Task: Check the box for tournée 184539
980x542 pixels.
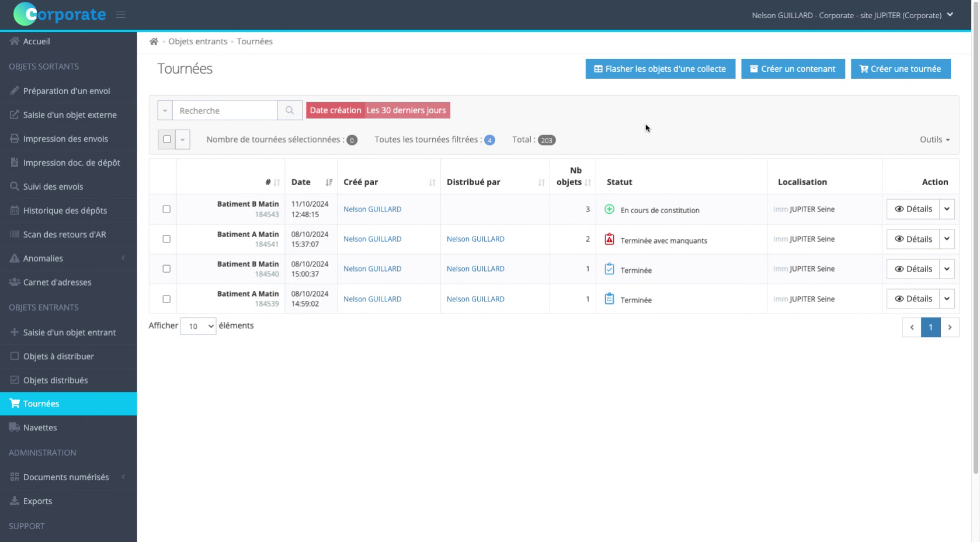Action: click(x=166, y=299)
